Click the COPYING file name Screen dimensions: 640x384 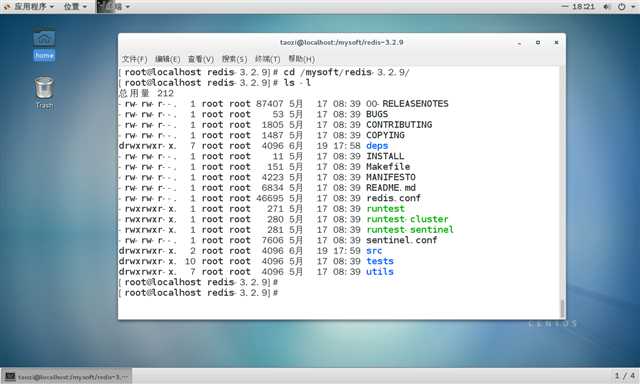pyautogui.click(x=385, y=135)
